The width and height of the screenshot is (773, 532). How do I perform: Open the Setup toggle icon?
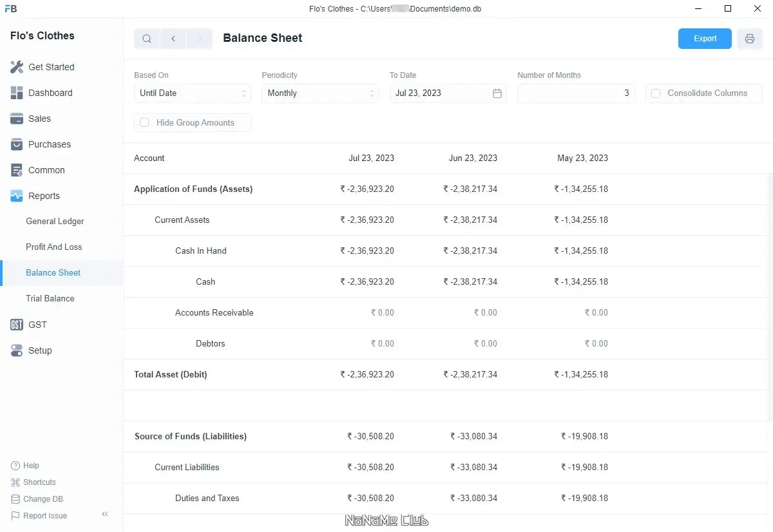17,350
